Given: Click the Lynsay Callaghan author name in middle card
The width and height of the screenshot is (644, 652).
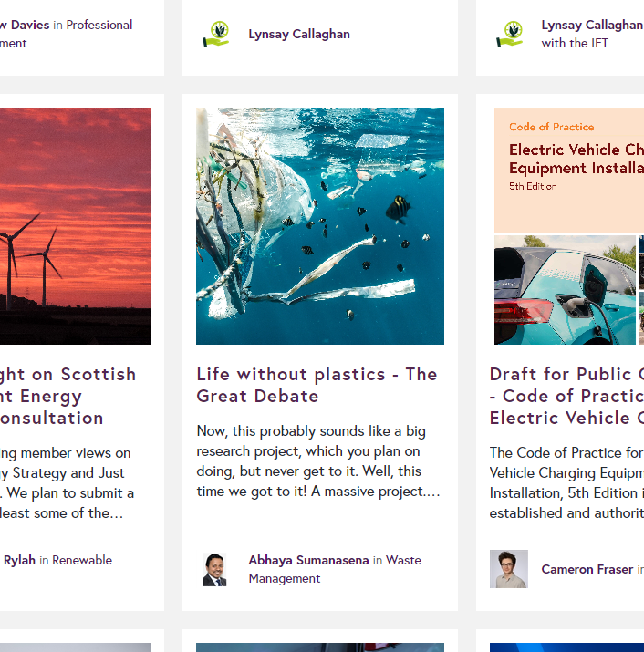Looking at the screenshot, I should 299,34.
